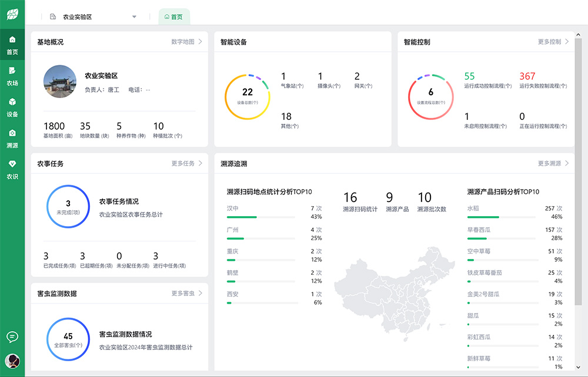Open the 数字地图 link
The width and height of the screenshot is (588, 377).
(x=186, y=42)
